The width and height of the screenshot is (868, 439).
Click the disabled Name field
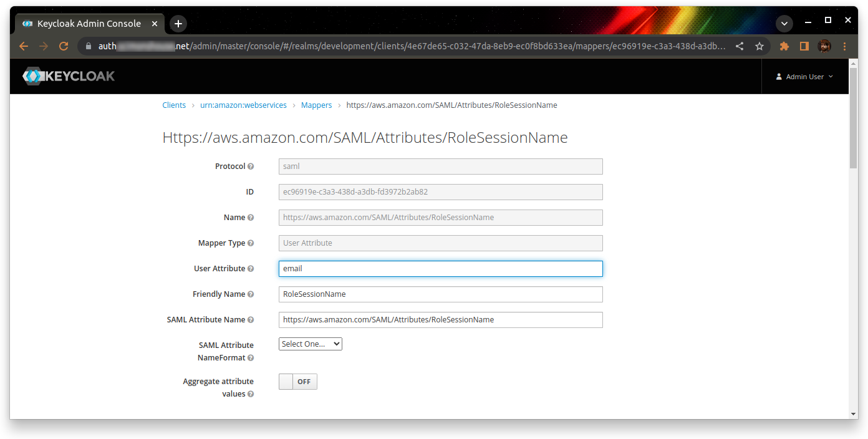[x=441, y=218]
